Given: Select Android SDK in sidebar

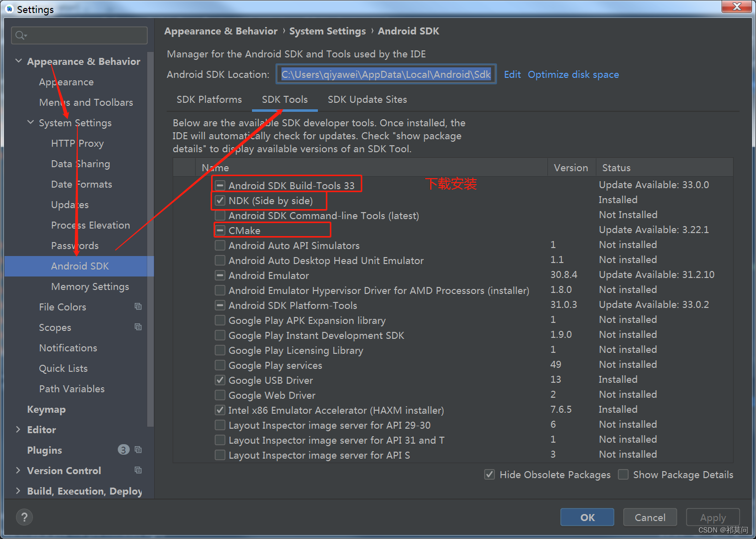Looking at the screenshot, I should 79,266.
